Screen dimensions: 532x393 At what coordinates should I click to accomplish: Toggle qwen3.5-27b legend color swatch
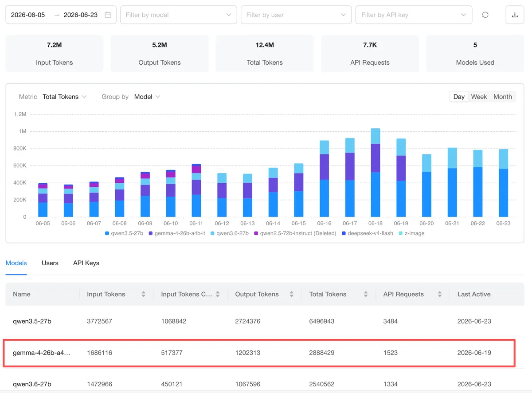(107, 233)
